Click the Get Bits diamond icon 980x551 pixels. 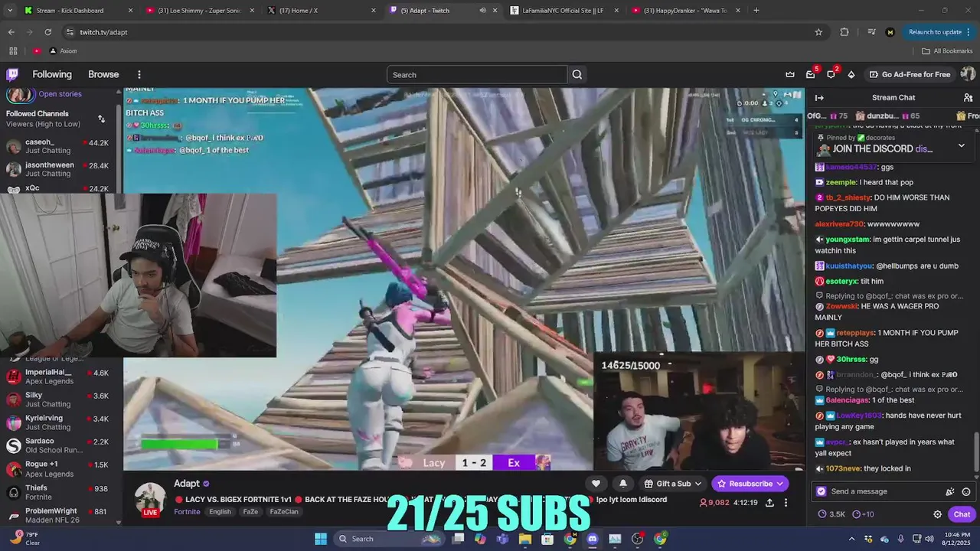[851, 74]
